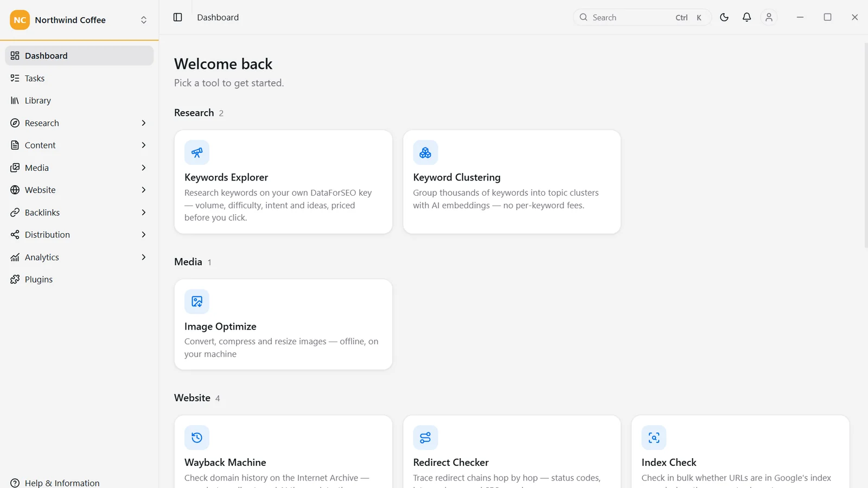The width and height of the screenshot is (868, 488).
Task: Click the Research section heading
Action: (x=194, y=113)
